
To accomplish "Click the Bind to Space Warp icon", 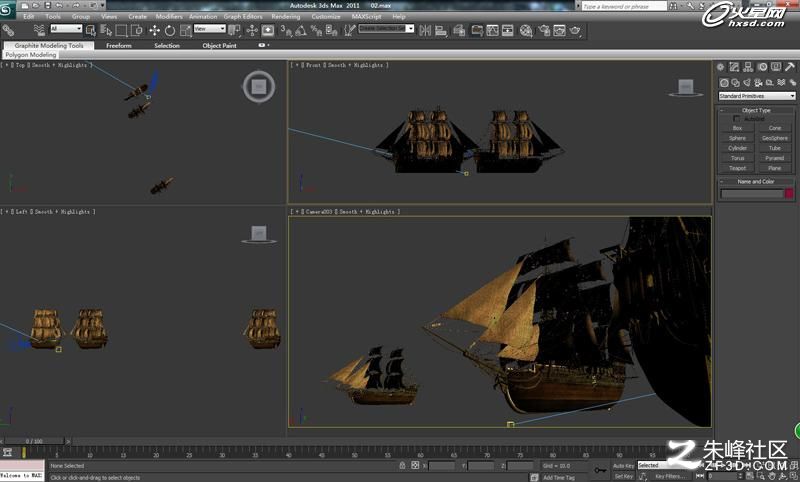I will (39, 31).
